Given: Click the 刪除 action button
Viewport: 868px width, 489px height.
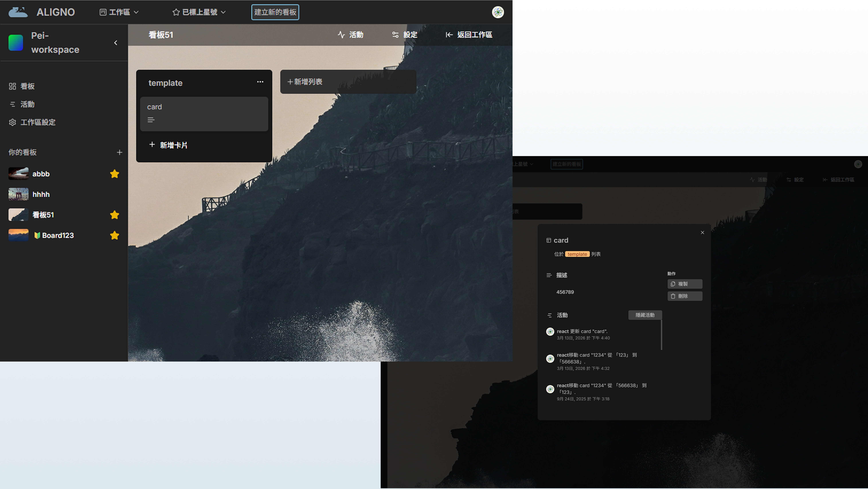Looking at the screenshot, I should [685, 296].
